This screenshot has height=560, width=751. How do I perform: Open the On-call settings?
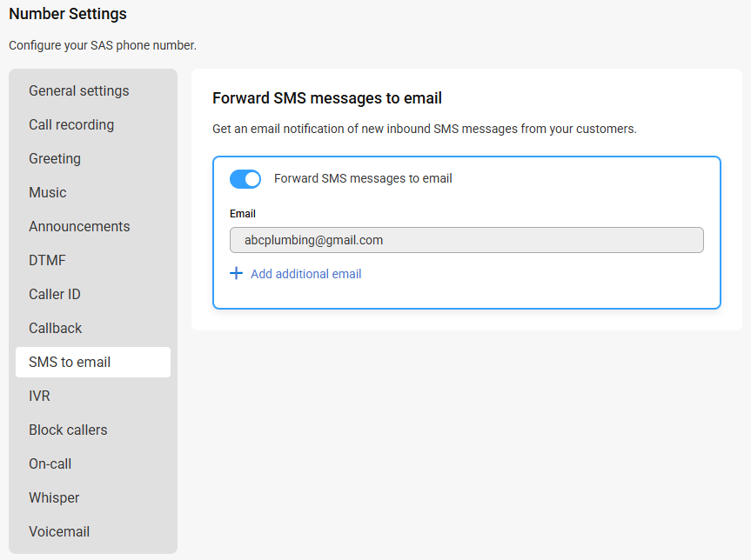93,463
